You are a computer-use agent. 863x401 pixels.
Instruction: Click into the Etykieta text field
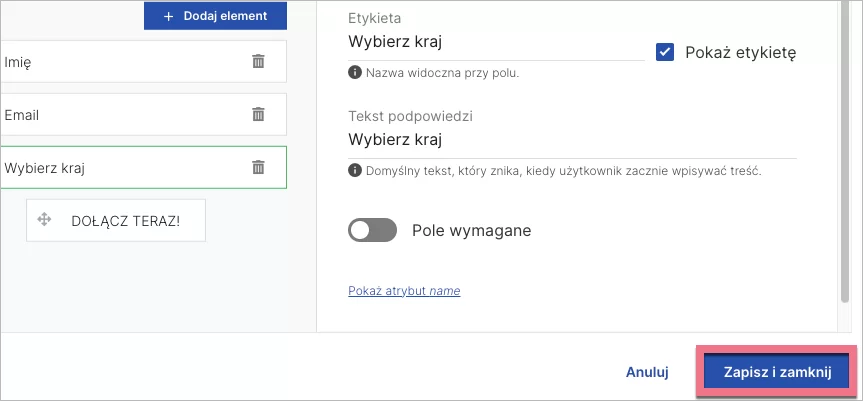495,42
